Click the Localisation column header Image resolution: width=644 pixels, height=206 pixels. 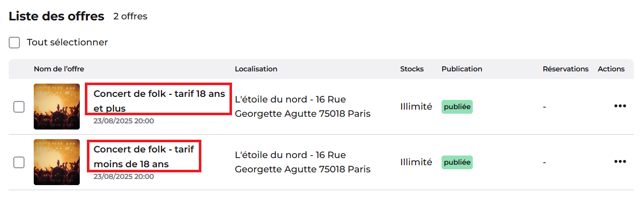coord(256,69)
